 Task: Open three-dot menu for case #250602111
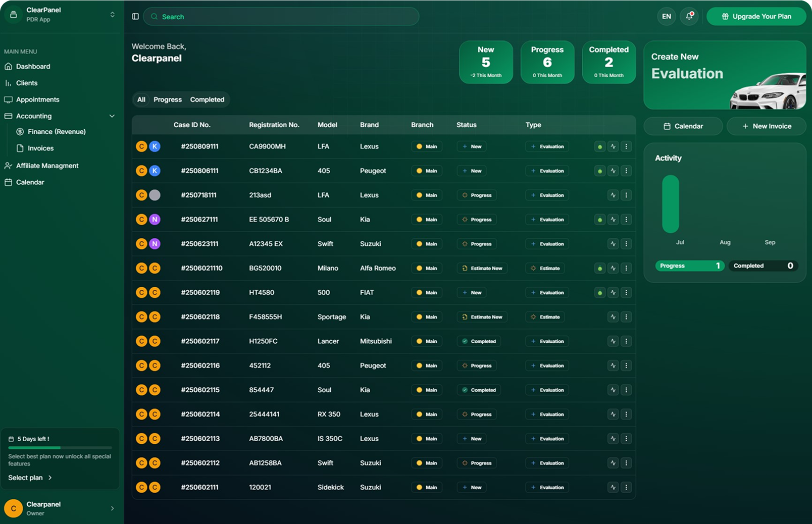[x=626, y=487]
